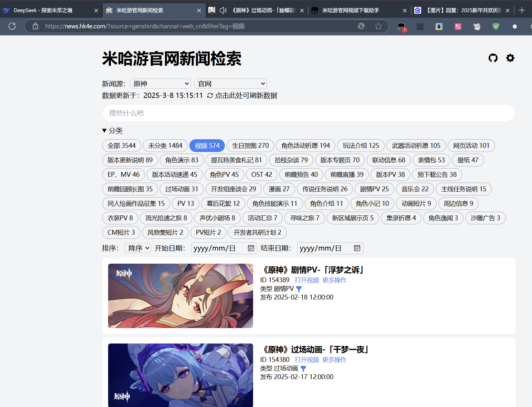The height and width of the screenshot is (407, 532).
Task: Click the 搜些什么吧 search field
Action: point(309,113)
